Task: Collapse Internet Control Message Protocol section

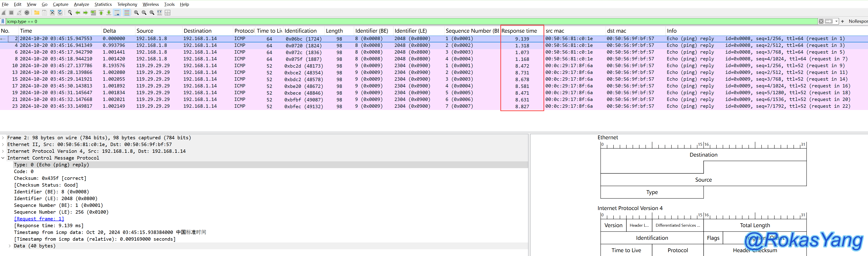Action: tap(3, 158)
